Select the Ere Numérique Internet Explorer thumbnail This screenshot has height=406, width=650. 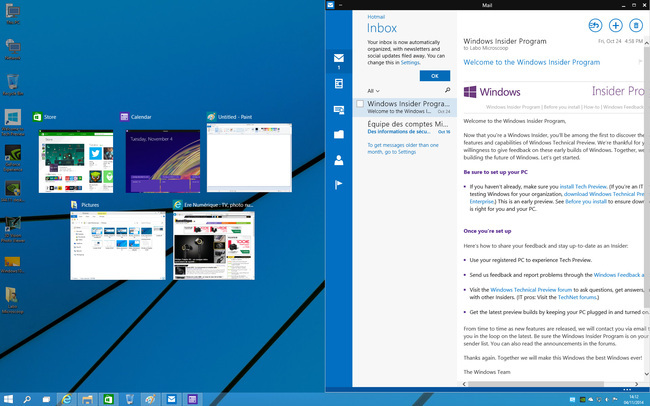(x=214, y=246)
